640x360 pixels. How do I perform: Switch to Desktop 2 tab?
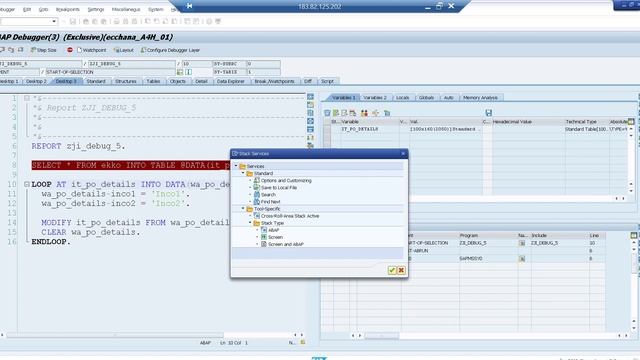click(36, 81)
